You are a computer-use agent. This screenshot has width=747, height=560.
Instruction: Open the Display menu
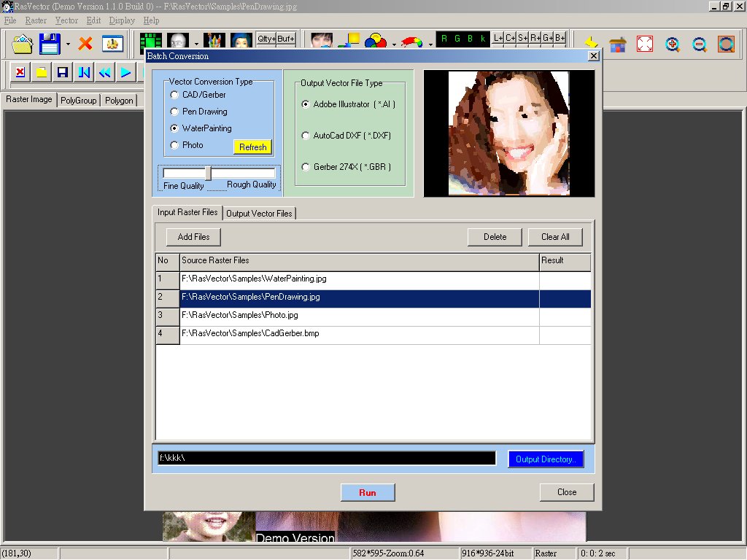tap(122, 20)
